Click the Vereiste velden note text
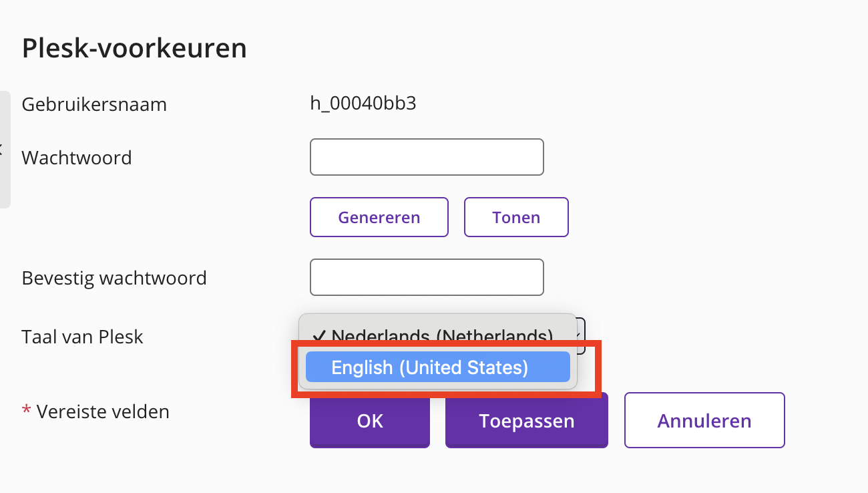The width and height of the screenshot is (868, 493). (x=103, y=412)
